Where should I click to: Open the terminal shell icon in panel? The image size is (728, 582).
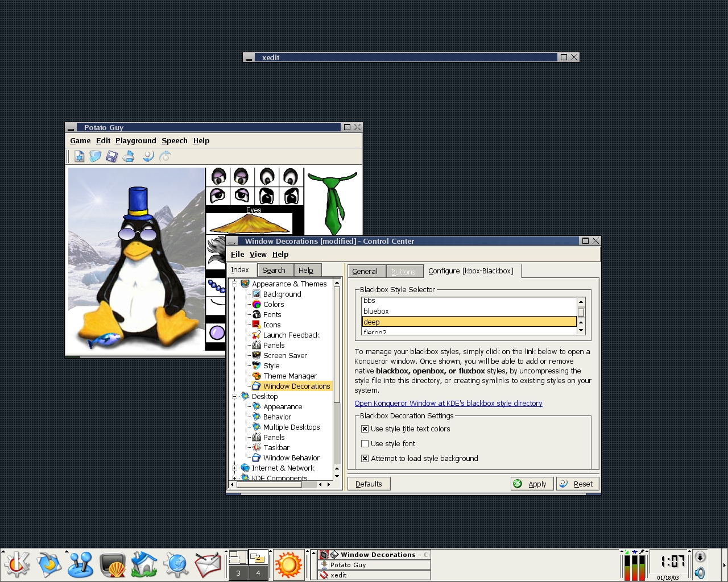(113, 565)
